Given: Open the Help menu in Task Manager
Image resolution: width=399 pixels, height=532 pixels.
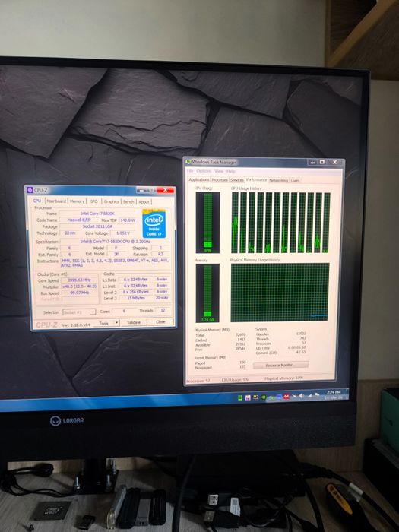Looking at the screenshot, I should [x=231, y=171].
